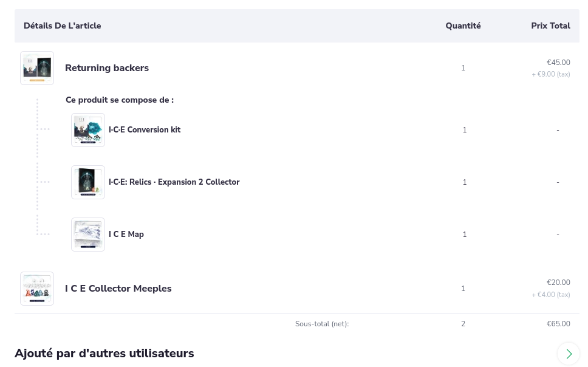
Task: Select the Prix Total column header
Action: (x=550, y=26)
